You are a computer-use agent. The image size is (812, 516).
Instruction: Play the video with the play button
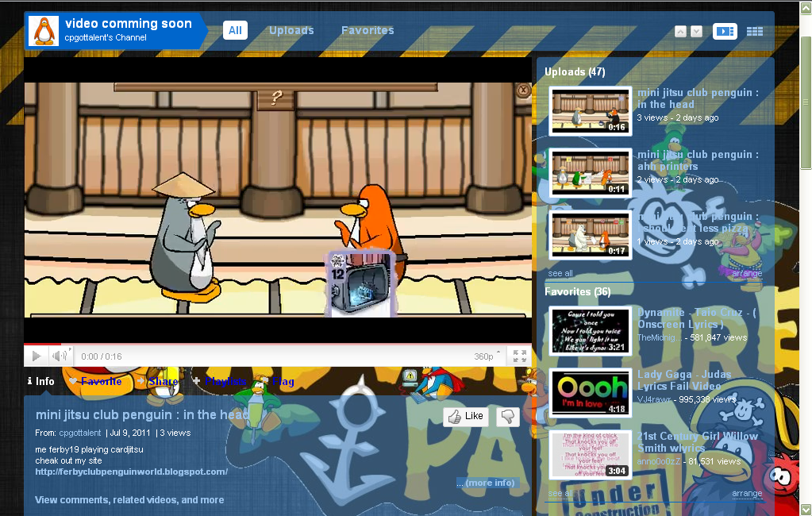click(37, 356)
